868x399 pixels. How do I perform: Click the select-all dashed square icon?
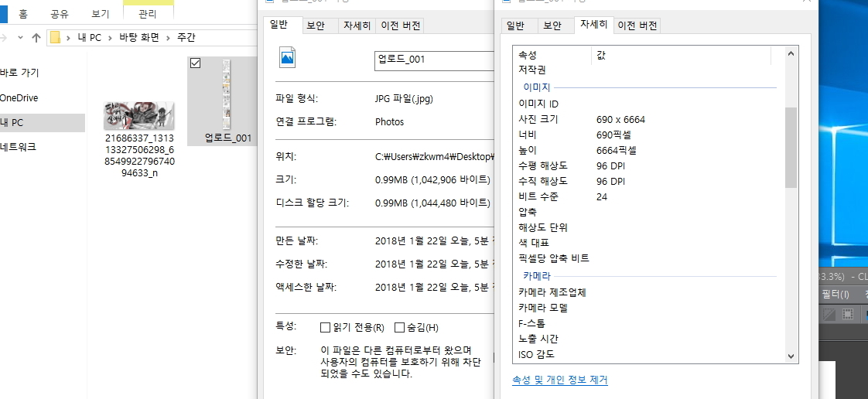click(847, 314)
